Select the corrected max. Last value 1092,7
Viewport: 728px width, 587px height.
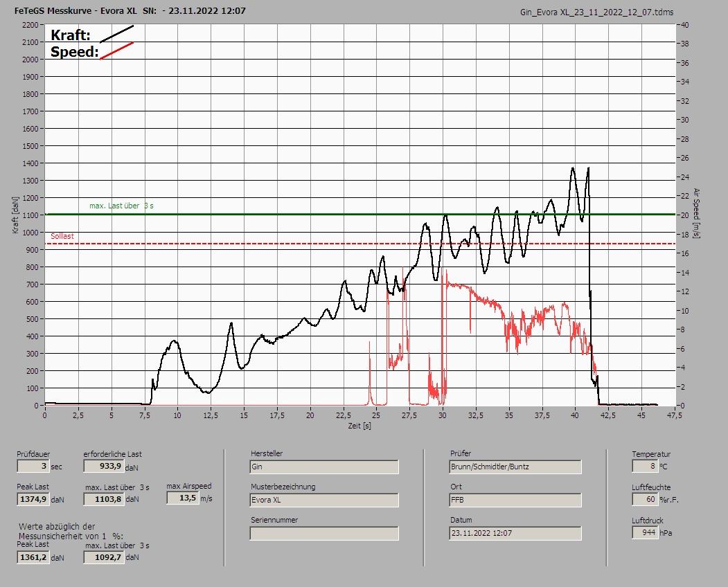point(103,557)
